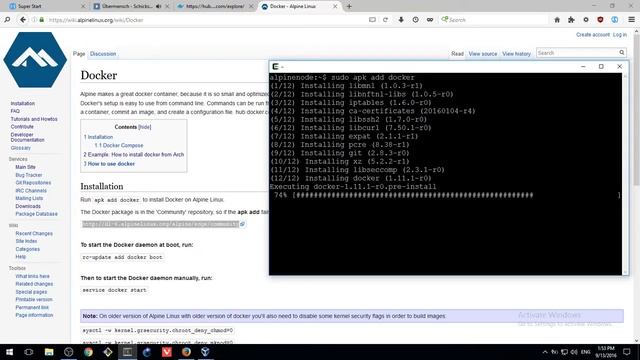The height and width of the screenshot is (360, 640).
Task: Open Tutorials and Howtos link
Action: coord(34,119)
